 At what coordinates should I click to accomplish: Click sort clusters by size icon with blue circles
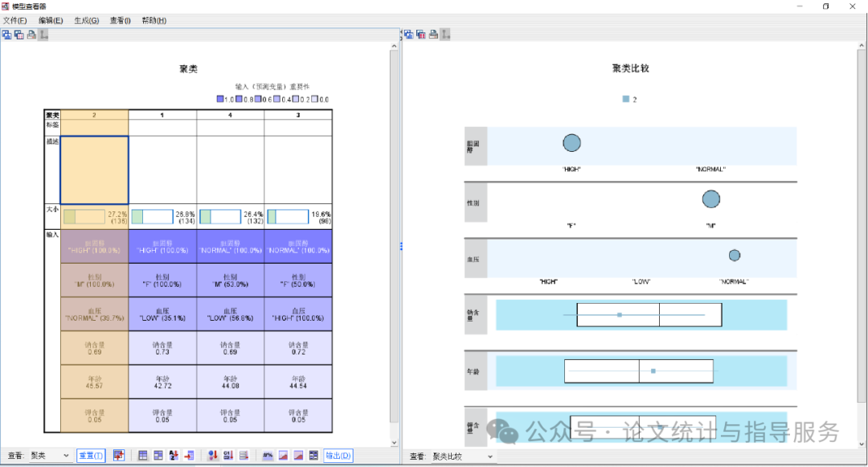213,456
